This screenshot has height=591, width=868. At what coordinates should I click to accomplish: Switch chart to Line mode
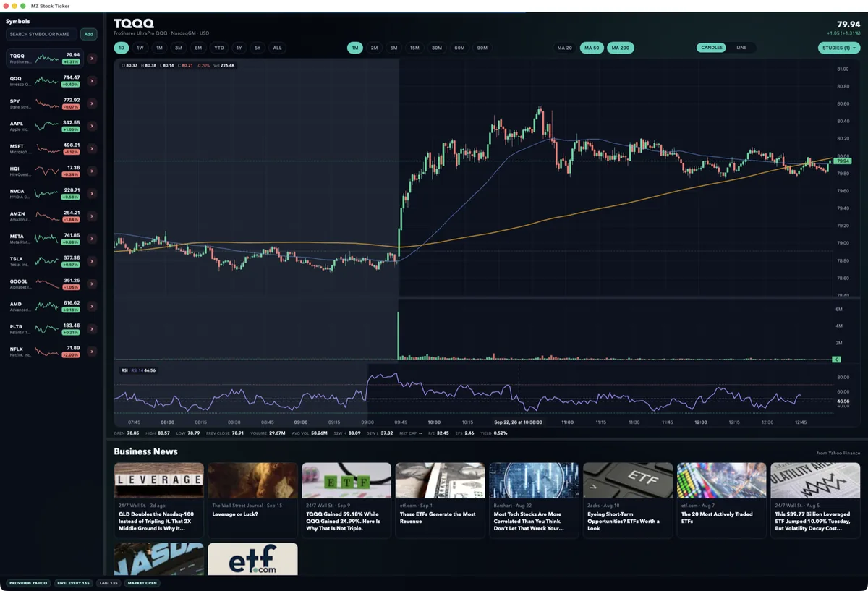point(741,48)
